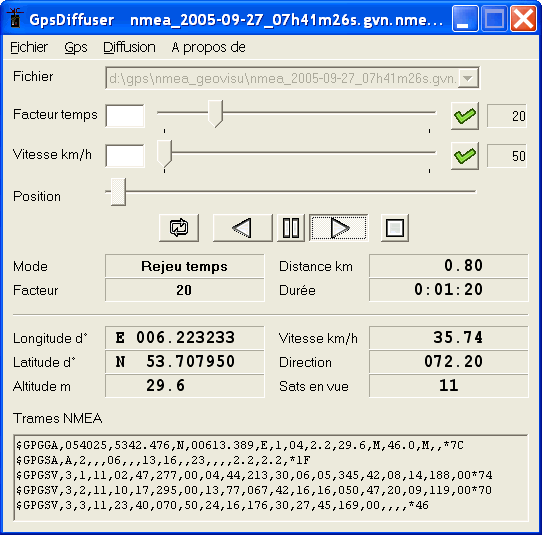Toggle the loop replay button
Screen dimensions: 542x535
point(179,228)
